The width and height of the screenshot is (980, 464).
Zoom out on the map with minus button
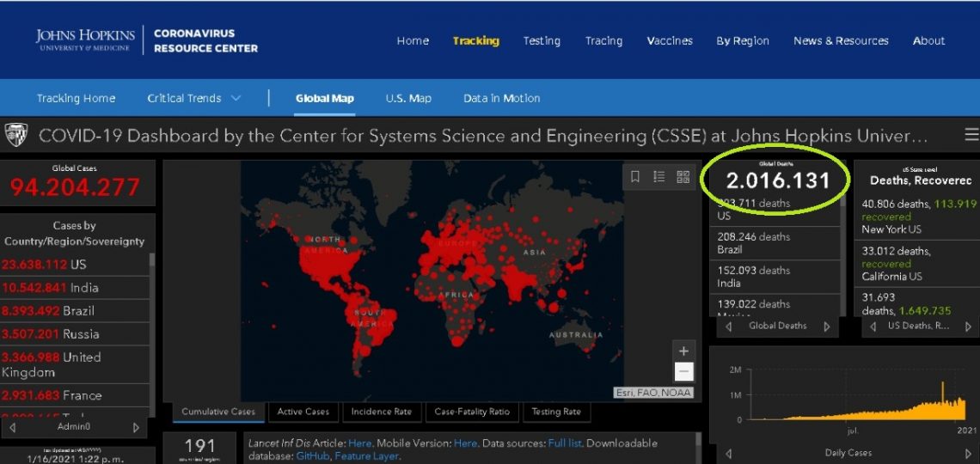coord(683,371)
